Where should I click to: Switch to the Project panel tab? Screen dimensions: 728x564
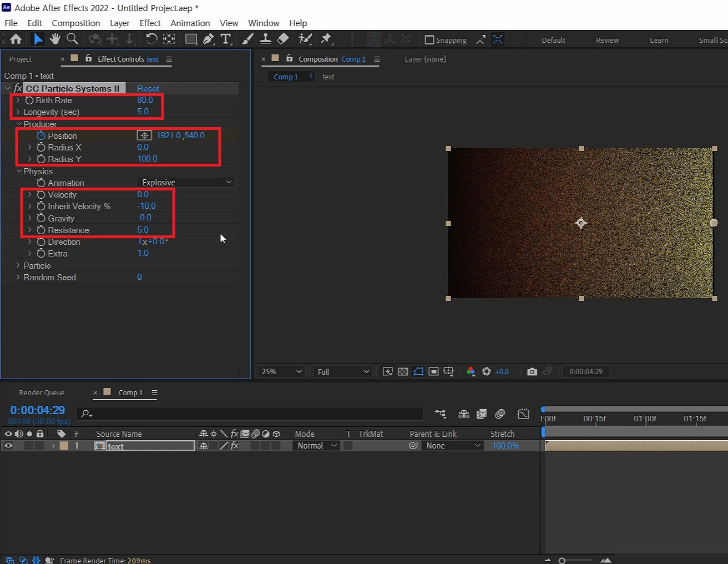pyautogui.click(x=21, y=59)
